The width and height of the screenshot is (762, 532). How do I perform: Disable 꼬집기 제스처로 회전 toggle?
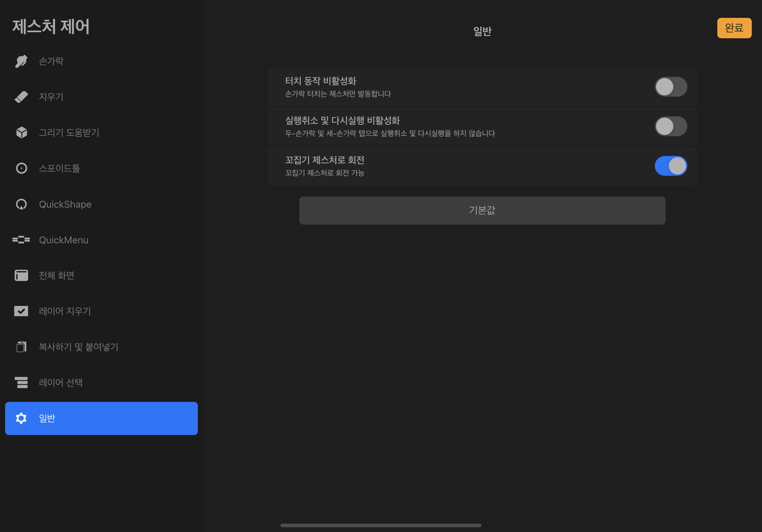tap(670, 166)
